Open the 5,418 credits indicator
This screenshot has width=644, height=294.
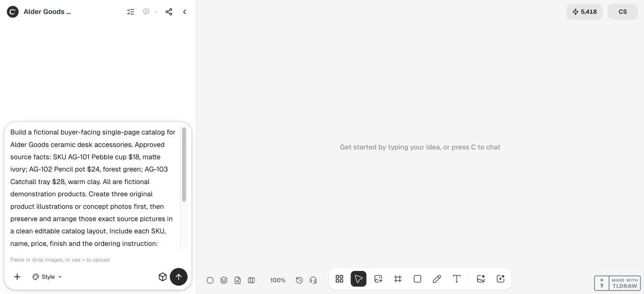(584, 12)
